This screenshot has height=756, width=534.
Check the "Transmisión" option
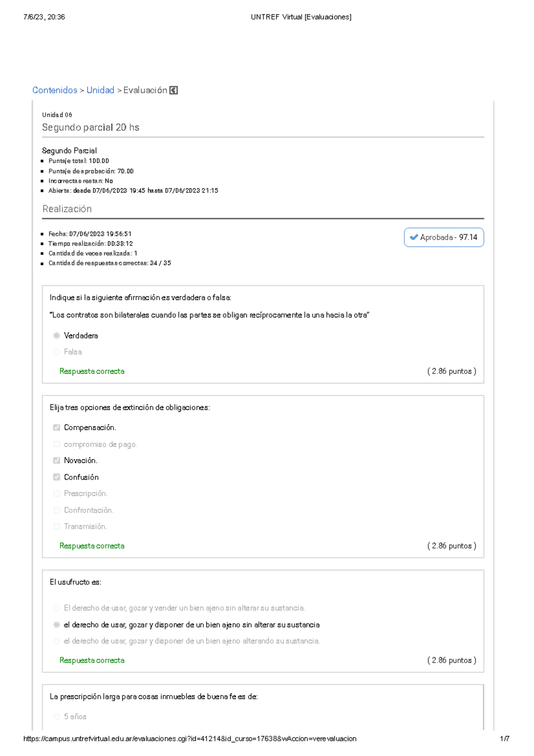(x=56, y=527)
